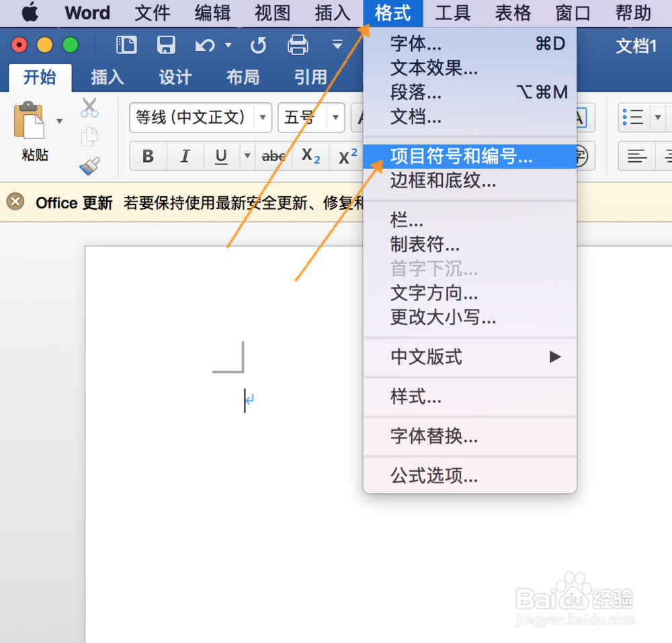Switch to the 插入 ribbon tab

coord(107,77)
